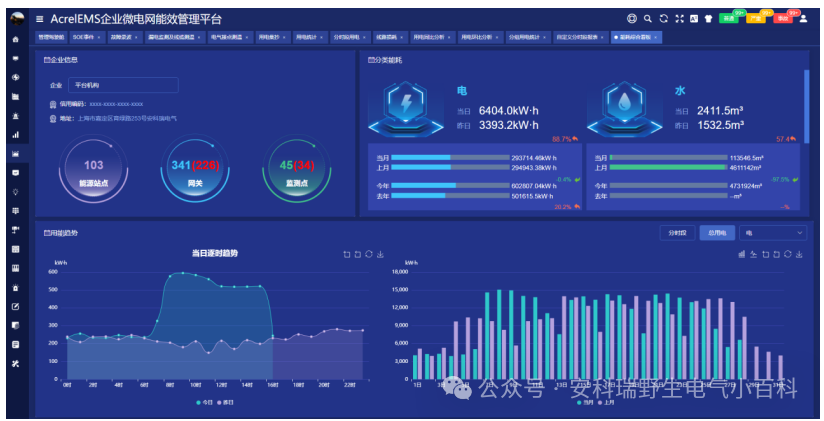Open the 企业 selection field
This screenshot has width=824, height=421.
pyautogui.click(x=123, y=85)
